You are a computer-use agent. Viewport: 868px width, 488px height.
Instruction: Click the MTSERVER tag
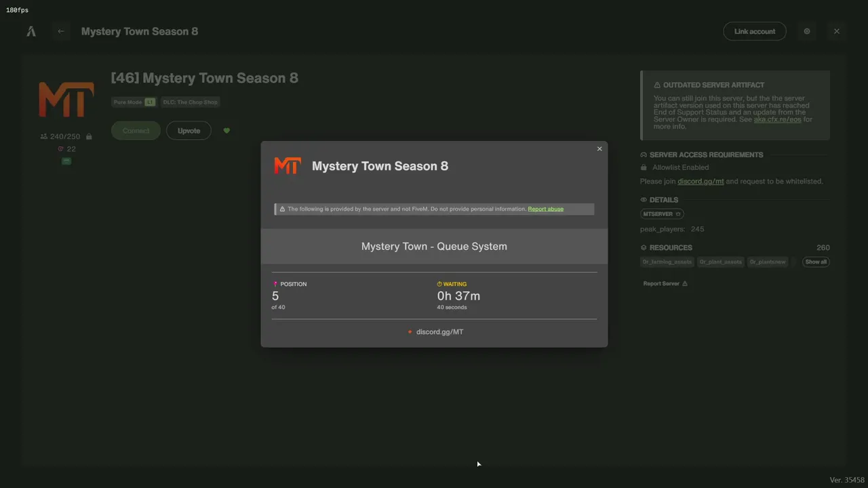click(662, 214)
